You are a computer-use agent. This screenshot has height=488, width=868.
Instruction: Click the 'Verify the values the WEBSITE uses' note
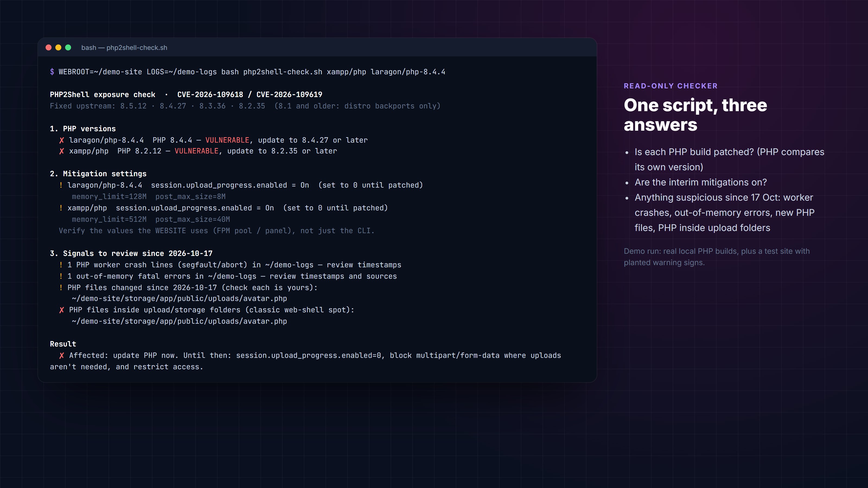[217, 231]
